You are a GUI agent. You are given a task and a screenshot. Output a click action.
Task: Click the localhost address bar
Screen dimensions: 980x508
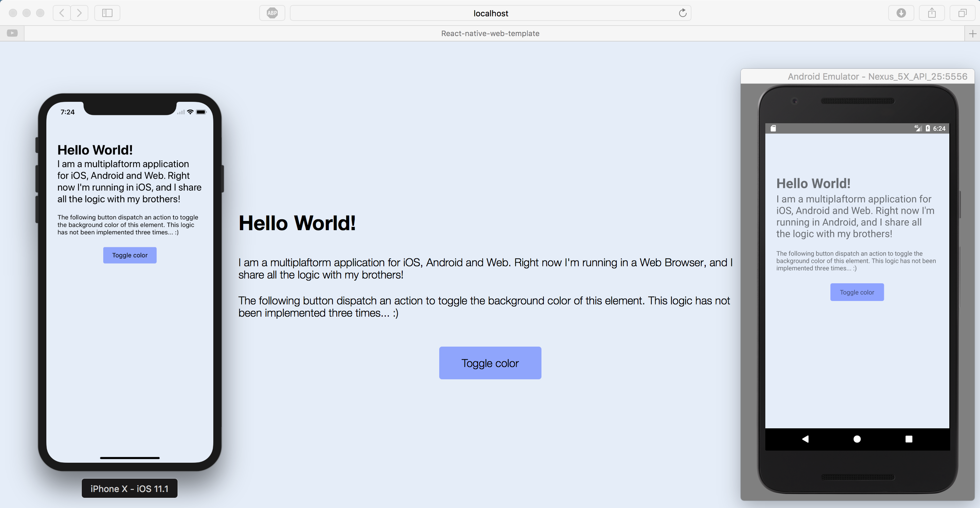click(x=490, y=13)
